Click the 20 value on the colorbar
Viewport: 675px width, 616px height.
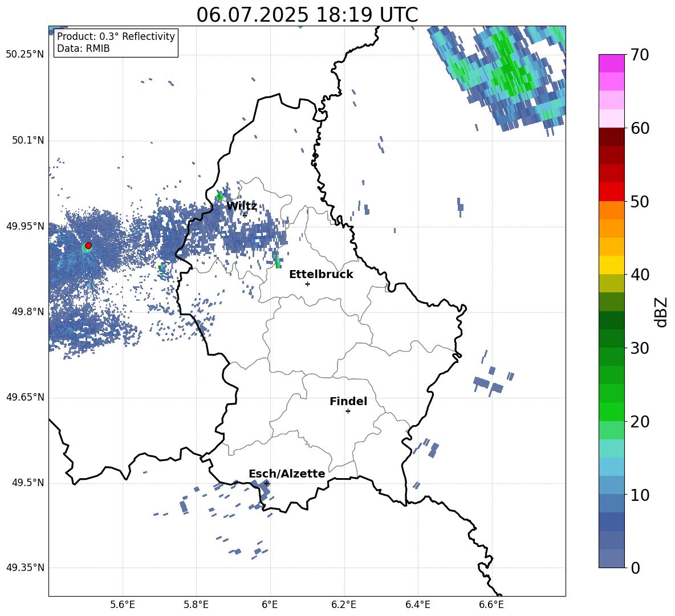pos(640,422)
